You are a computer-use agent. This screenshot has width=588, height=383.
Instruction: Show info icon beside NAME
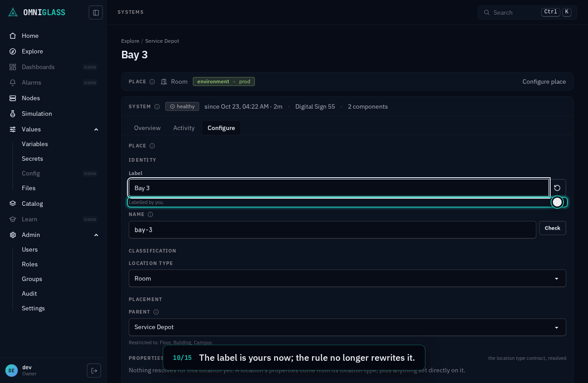[x=150, y=214]
